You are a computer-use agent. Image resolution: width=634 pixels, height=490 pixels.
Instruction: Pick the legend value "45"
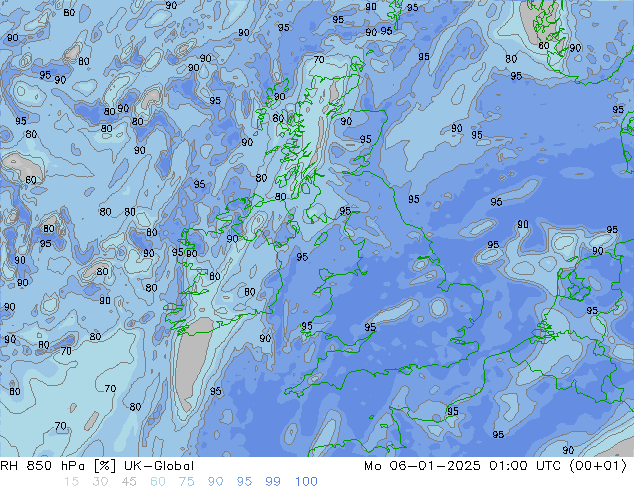[x=129, y=482]
